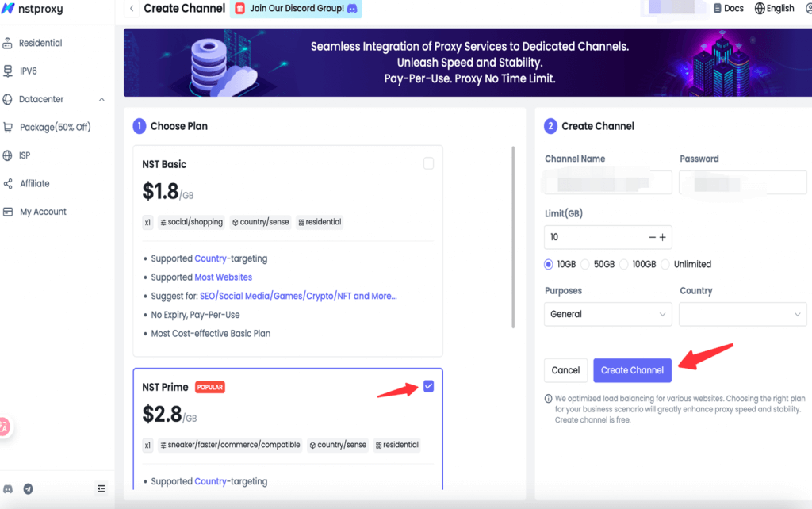Check the NST Basic plan checkbox
This screenshot has height=509, width=812.
click(428, 163)
